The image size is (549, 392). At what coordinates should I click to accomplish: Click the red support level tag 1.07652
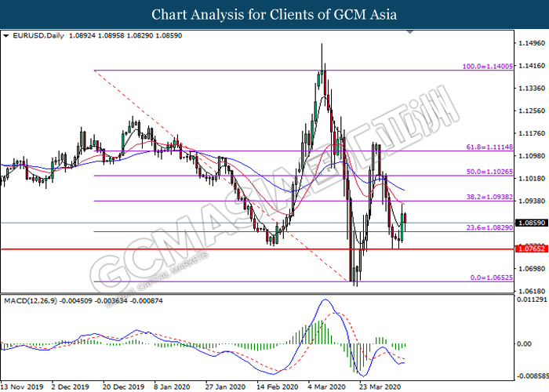tap(532, 249)
